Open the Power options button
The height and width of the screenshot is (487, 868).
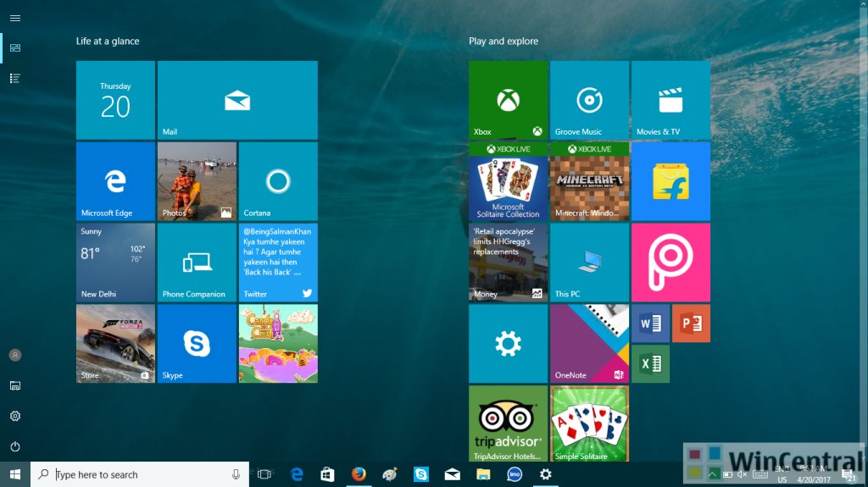point(15,446)
